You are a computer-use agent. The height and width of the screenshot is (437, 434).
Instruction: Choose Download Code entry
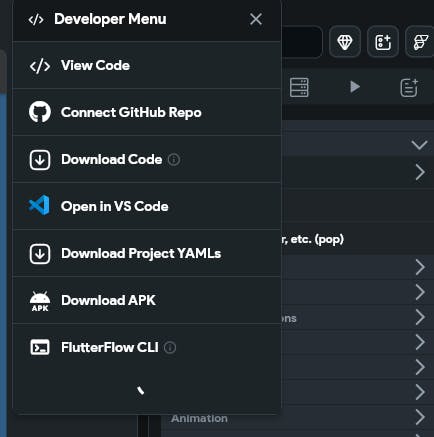(x=147, y=159)
